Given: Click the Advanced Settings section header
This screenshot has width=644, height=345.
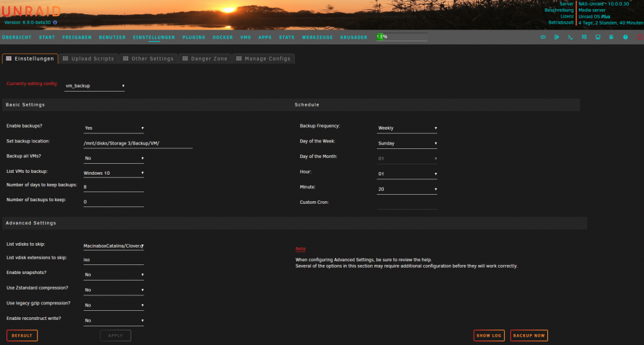Looking at the screenshot, I should click(31, 223).
